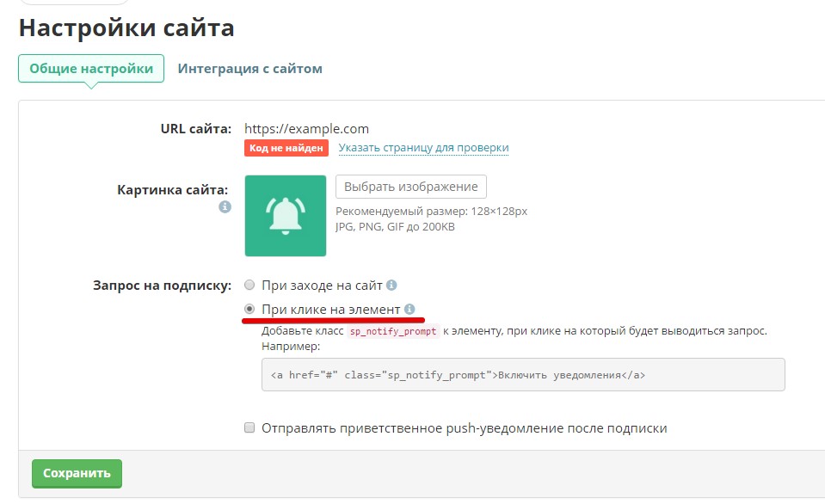The image size is (825, 504).
Task: Click the Настройки сайта heading
Action: [x=126, y=28]
